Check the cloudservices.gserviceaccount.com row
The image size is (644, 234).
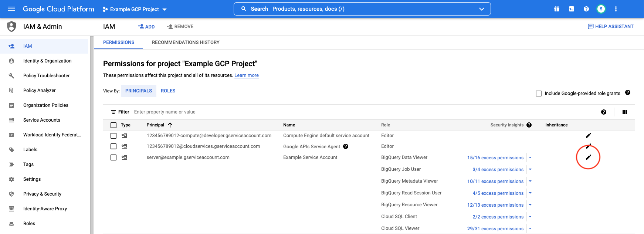click(x=113, y=146)
